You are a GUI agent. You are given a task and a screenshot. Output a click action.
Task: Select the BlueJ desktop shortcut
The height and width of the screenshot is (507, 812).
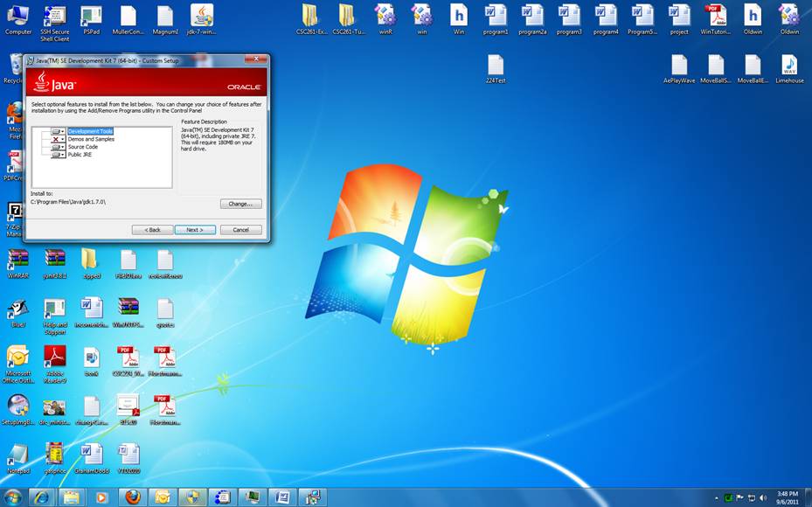pos(18,313)
